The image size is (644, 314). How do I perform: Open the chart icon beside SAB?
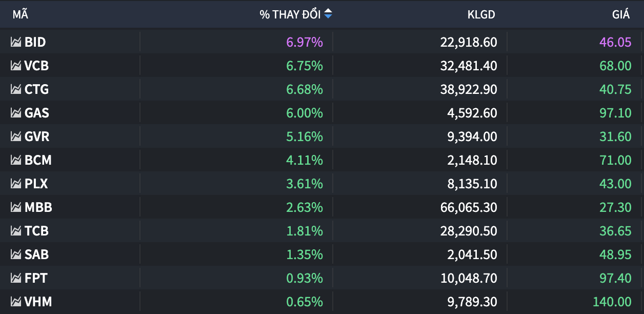[16, 254]
